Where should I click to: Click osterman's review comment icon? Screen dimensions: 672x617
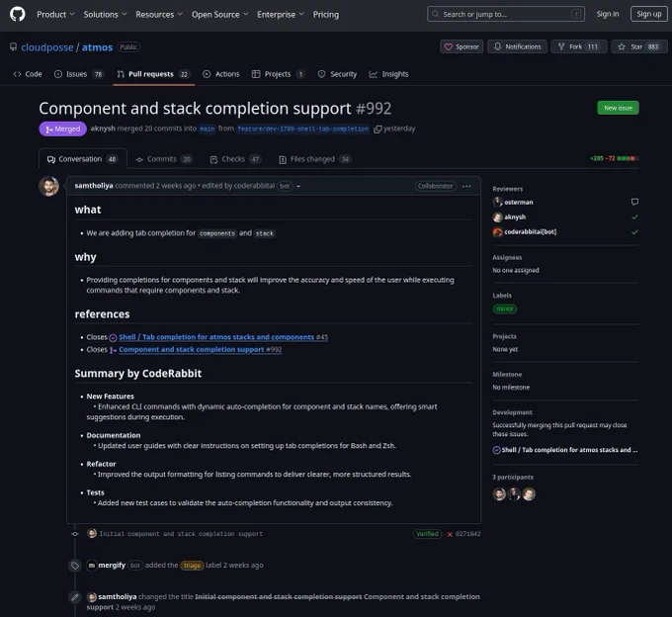[x=634, y=202]
